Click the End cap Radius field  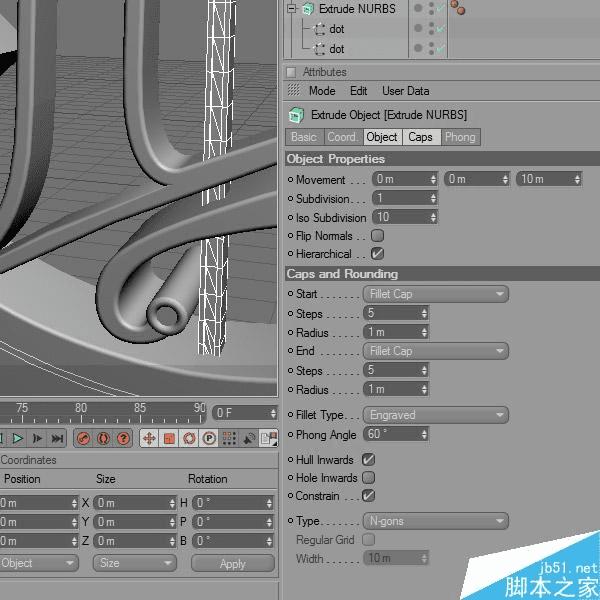pyautogui.click(x=396, y=389)
